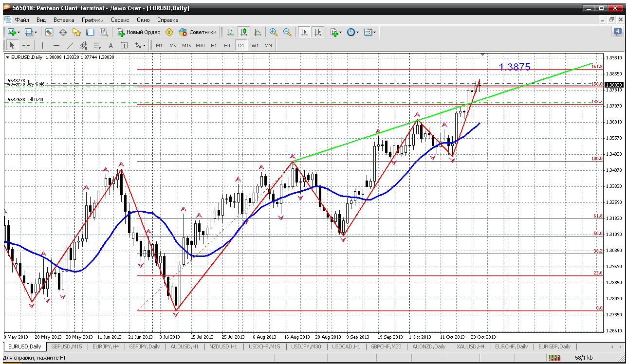Click the Новый Ордер button
627x364 pixels.
pyautogui.click(x=139, y=32)
